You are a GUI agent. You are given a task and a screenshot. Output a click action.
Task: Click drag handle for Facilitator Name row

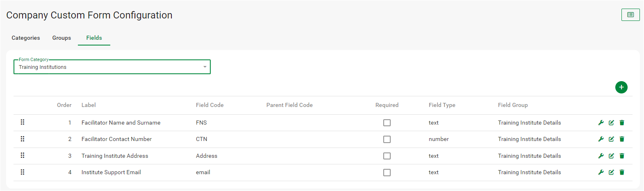pos(23,122)
